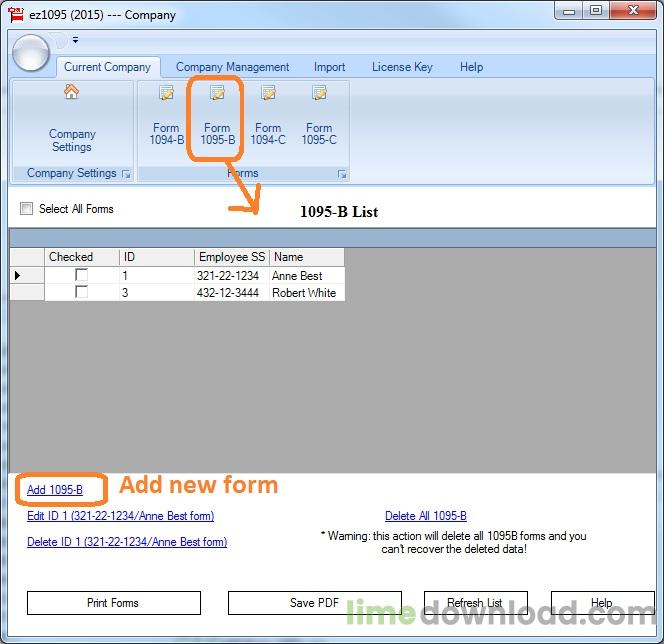This screenshot has height=644, width=664.
Task: Open Form 1094-C icon
Action: [268, 93]
